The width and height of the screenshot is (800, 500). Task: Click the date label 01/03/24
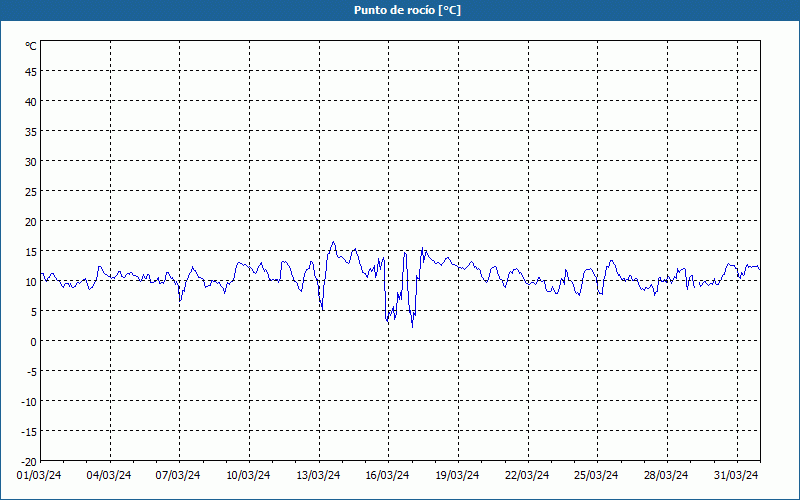39,476
